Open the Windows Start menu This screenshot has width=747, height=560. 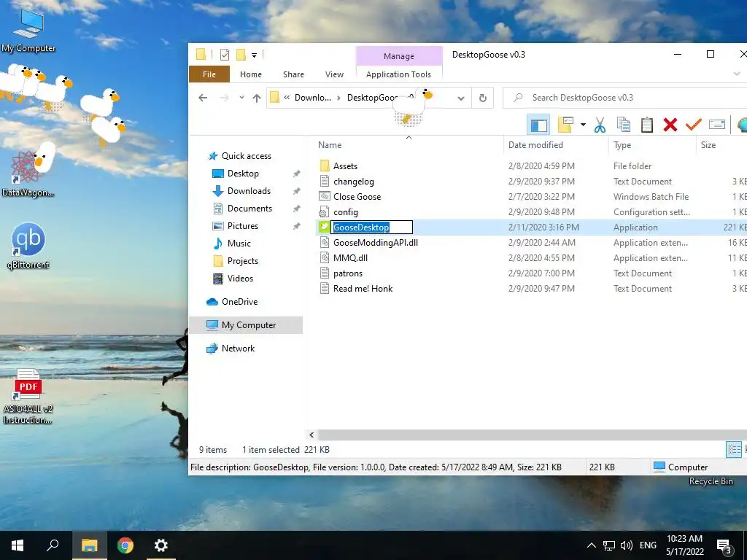[18, 545]
